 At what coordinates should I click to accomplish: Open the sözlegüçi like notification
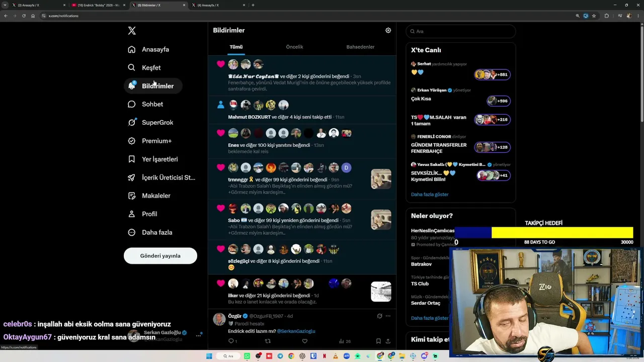tap(302, 257)
